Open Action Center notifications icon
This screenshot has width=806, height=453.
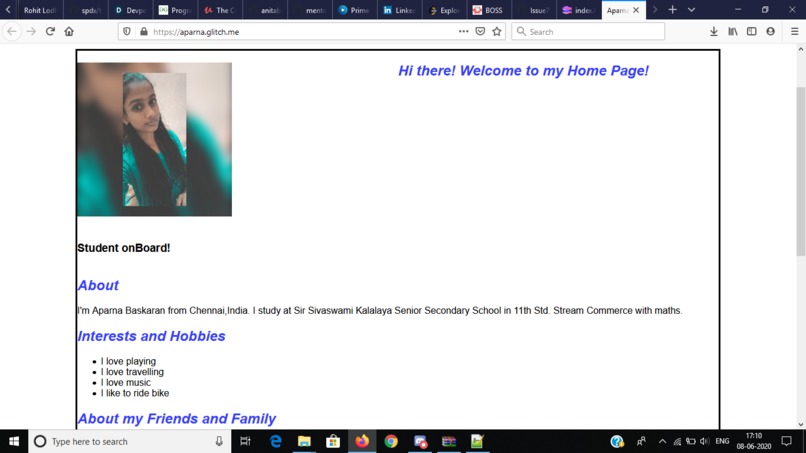coord(786,441)
